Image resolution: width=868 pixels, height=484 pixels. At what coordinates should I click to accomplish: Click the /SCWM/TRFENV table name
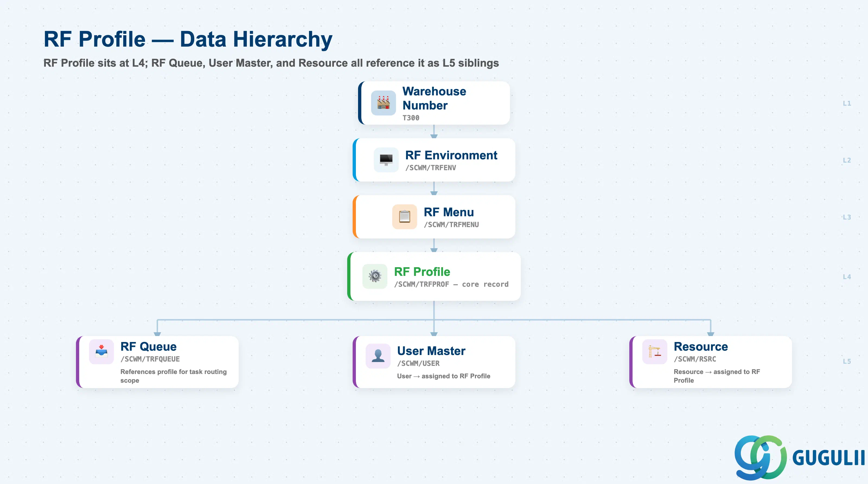click(431, 168)
